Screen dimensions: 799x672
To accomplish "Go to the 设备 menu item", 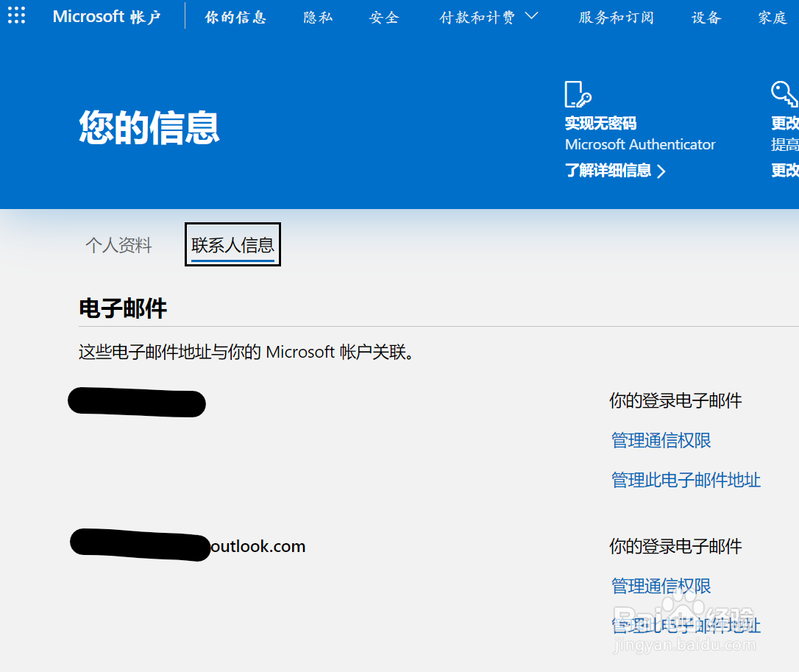I will (706, 18).
